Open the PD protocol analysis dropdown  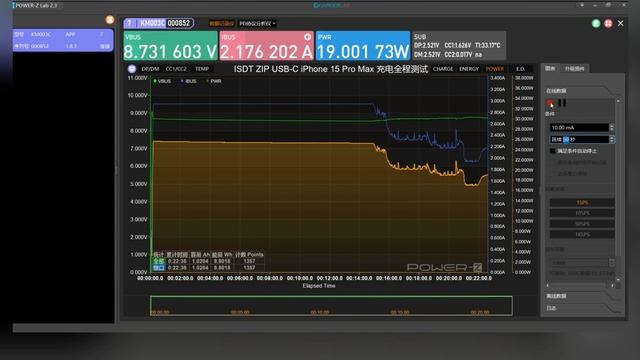257,23
